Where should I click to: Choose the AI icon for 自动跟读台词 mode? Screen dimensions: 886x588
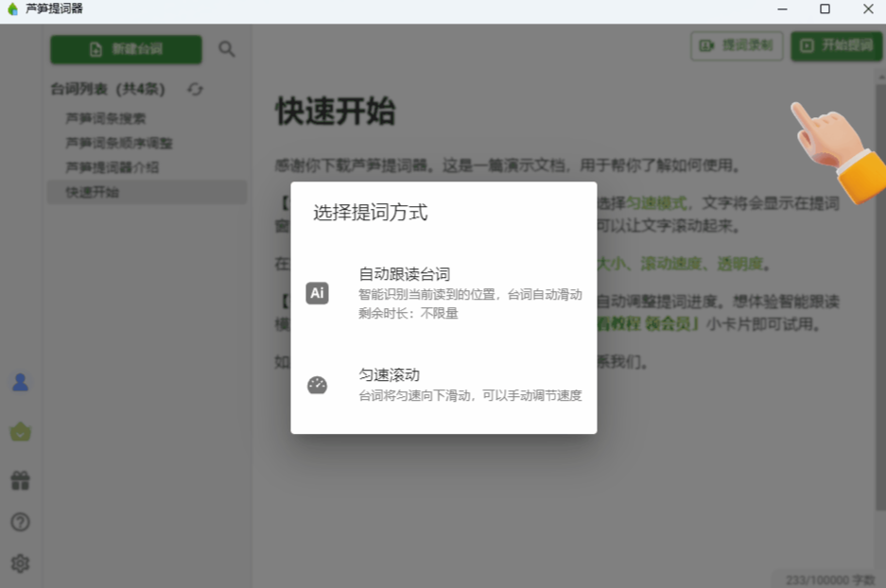(x=318, y=293)
